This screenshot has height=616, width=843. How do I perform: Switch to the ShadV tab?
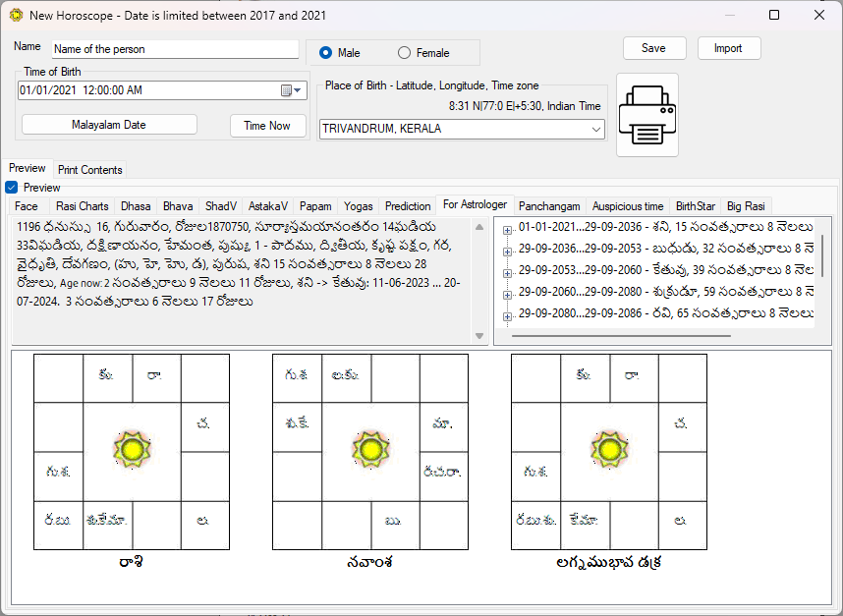(x=221, y=206)
